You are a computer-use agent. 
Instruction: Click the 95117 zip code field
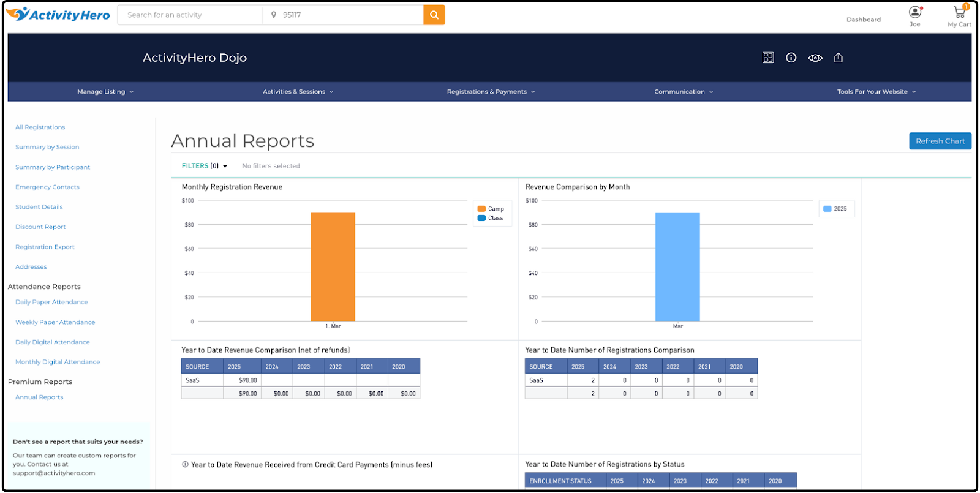pos(343,15)
